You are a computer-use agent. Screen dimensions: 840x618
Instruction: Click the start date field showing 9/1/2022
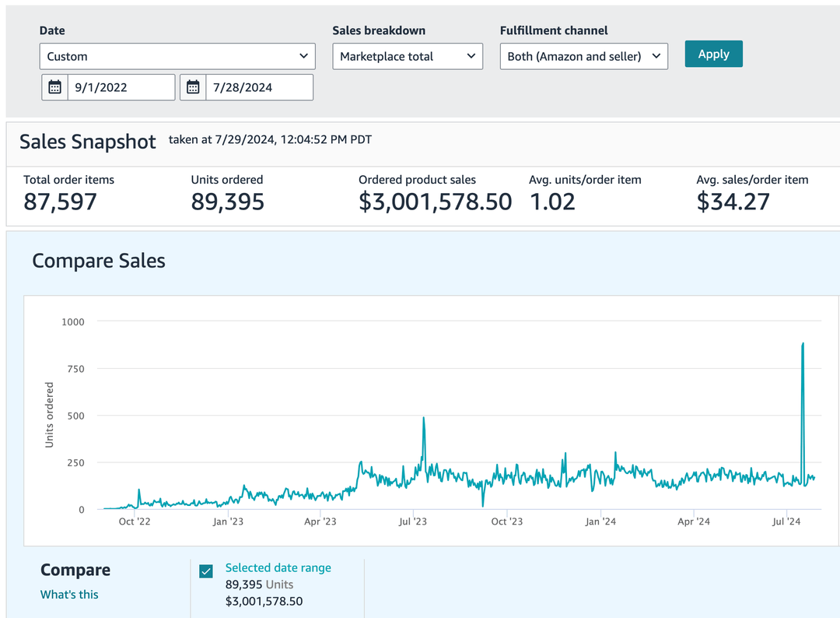click(121, 87)
